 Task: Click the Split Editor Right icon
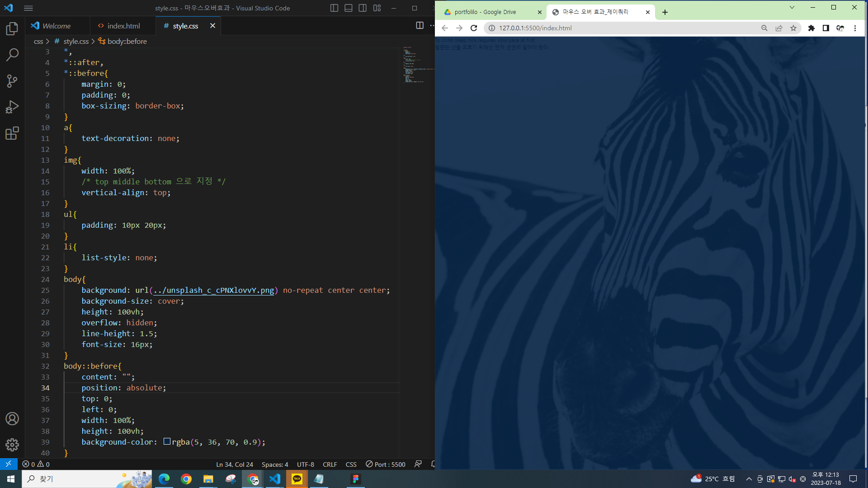pyautogui.click(x=420, y=26)
